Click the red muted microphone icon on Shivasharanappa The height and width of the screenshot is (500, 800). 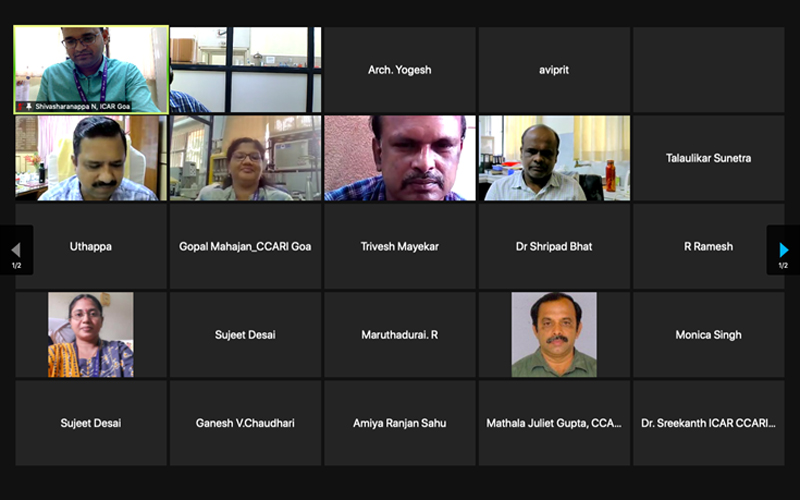click(20, 107)
